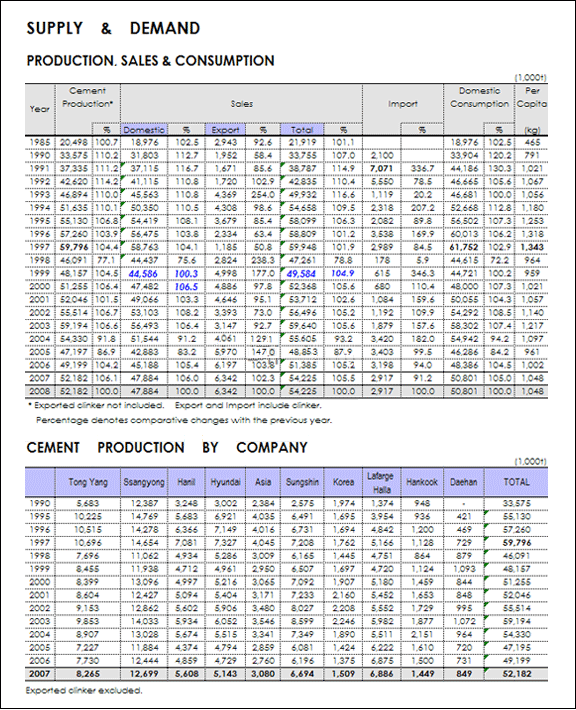Viewport: 576px width, 710px height.
Task: Click the bold 2007 year in company table
Action: [39, 674]
